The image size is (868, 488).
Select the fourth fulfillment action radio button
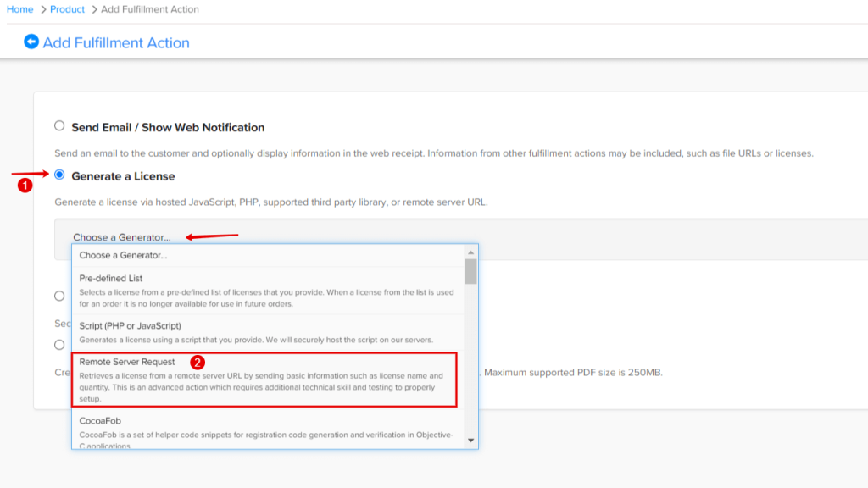(x=59, y=345)
